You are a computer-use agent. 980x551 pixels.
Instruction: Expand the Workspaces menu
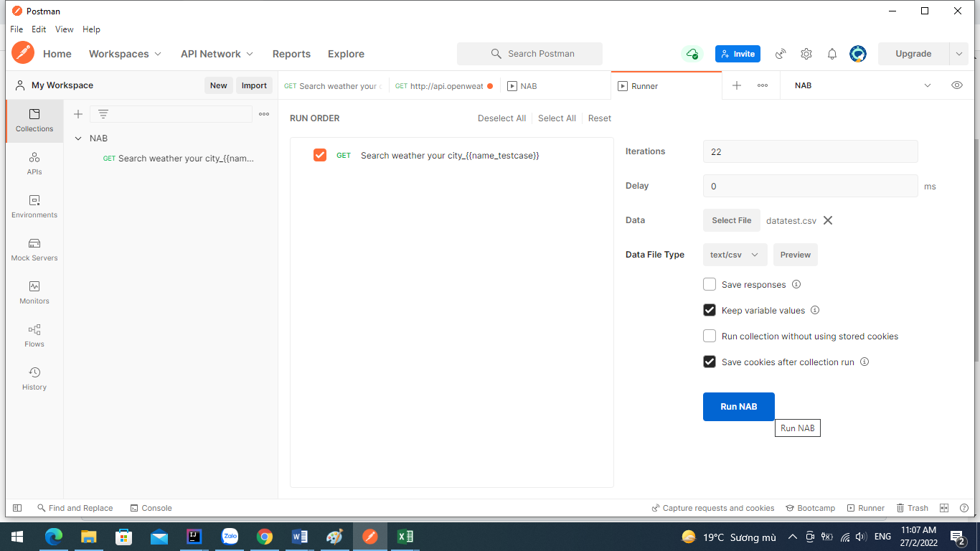click(126, 54)
